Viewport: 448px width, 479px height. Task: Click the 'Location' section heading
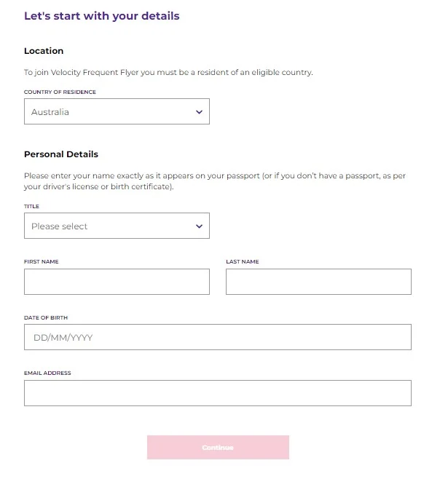coord(44,51)
